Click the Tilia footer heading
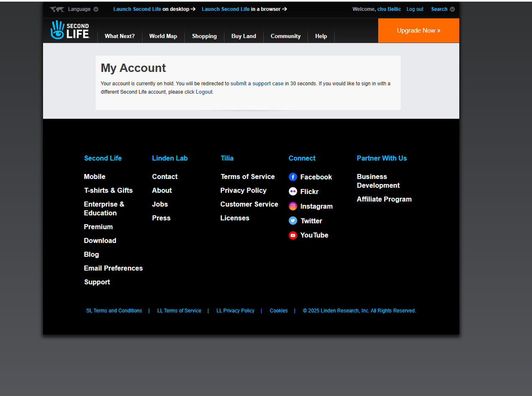This screenshot has width=532, height=396. (227, 158)
